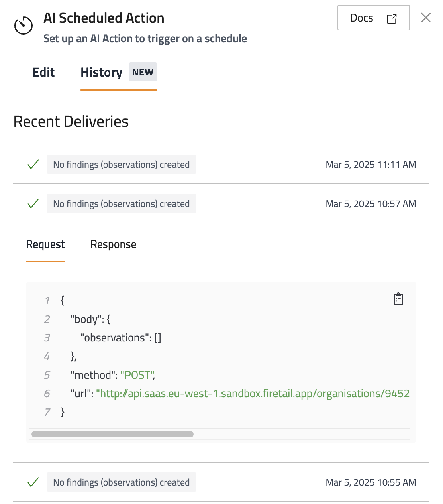The height and width of the screenshot is (504, 443).
Task: Click the external link icon in Docs
Action: pos(392,19)
